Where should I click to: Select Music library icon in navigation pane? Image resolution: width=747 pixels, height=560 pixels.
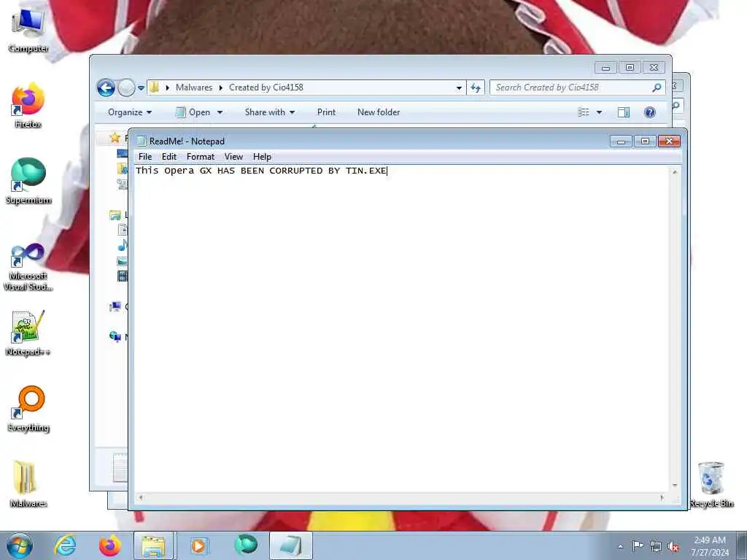click(123, 245)
